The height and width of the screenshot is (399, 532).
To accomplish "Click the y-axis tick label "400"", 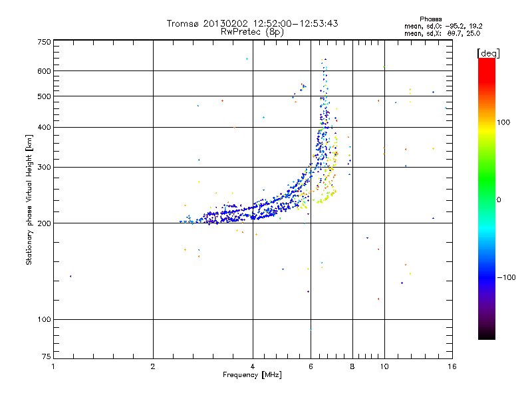I will coord(44,127).
